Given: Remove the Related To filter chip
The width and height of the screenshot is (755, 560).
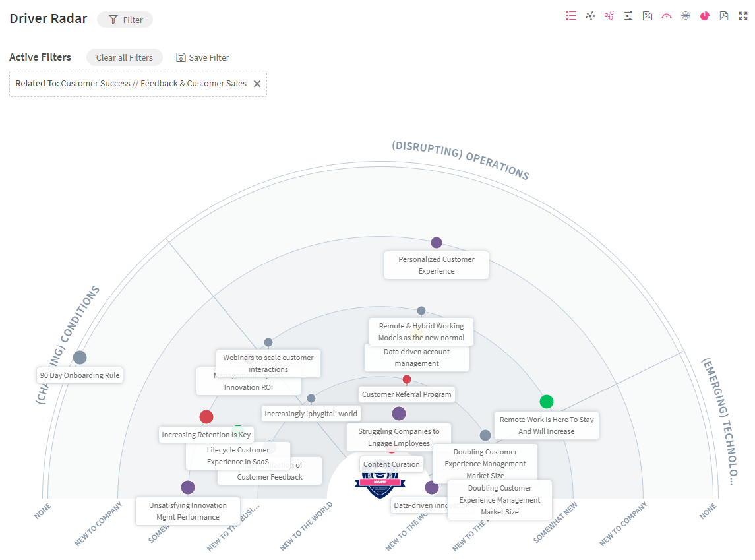Looking at the screenshot, I should [x=257, y=84].
